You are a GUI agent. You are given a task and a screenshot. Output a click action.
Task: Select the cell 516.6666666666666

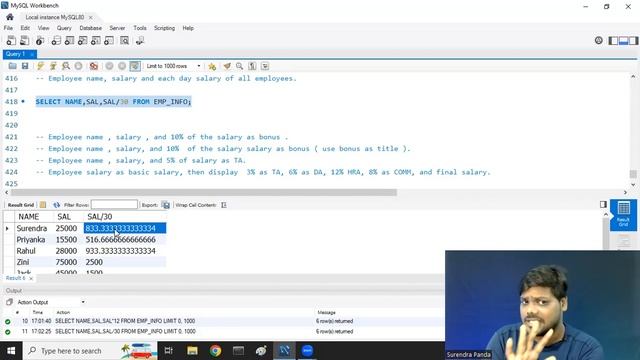point(120,240)
